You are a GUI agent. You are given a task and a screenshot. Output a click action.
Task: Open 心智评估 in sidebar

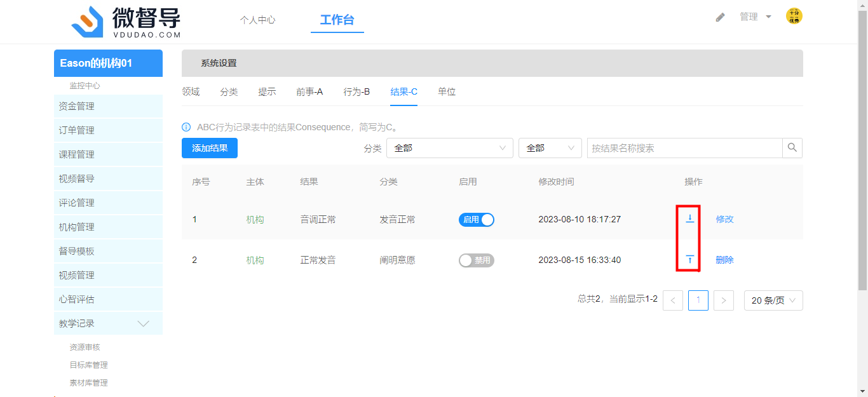pos(108,299)
